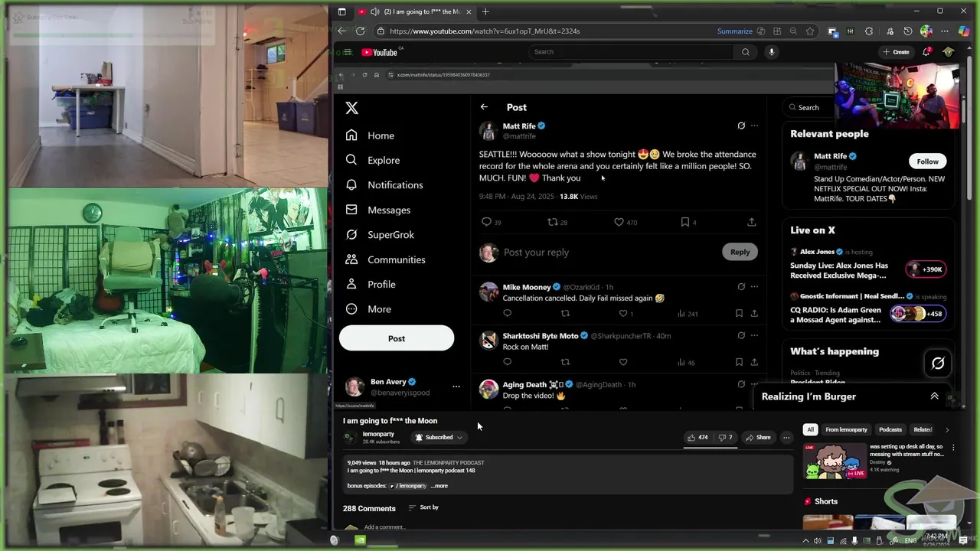Click Summarize in address bar
The width and height of the screenshot is (980, 551).
734,31
